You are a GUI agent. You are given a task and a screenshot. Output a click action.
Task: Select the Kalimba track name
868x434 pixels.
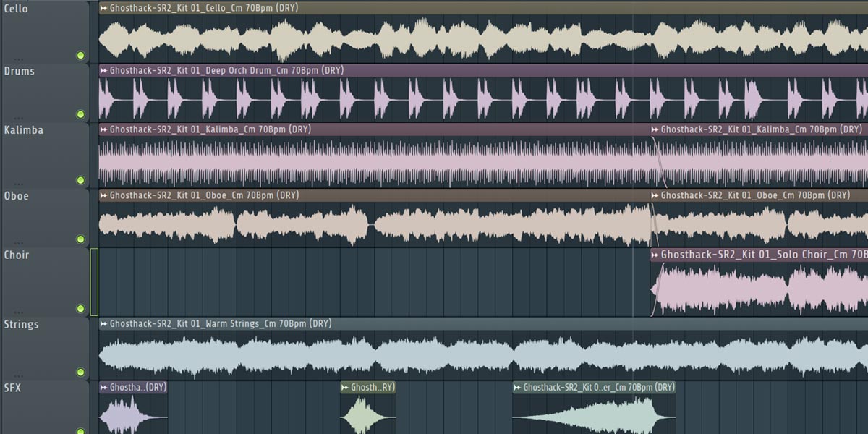(x=23, y=130)
